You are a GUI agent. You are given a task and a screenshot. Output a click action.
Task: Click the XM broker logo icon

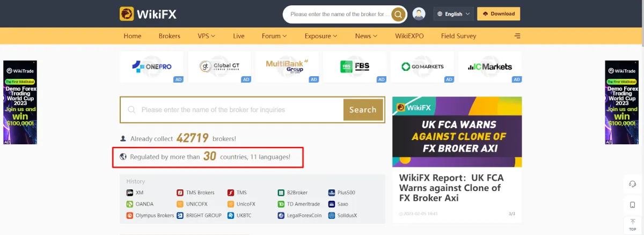click(129, 193)
